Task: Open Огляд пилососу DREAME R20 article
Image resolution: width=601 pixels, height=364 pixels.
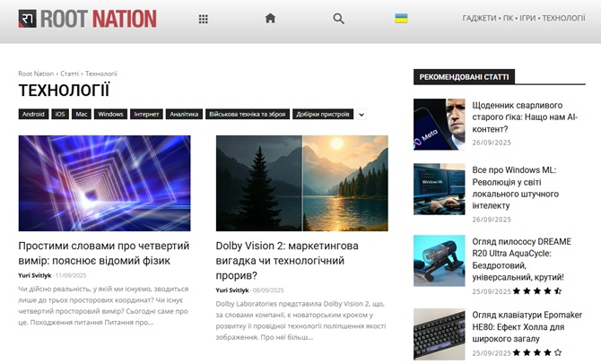Action: (x=522, y=259)
